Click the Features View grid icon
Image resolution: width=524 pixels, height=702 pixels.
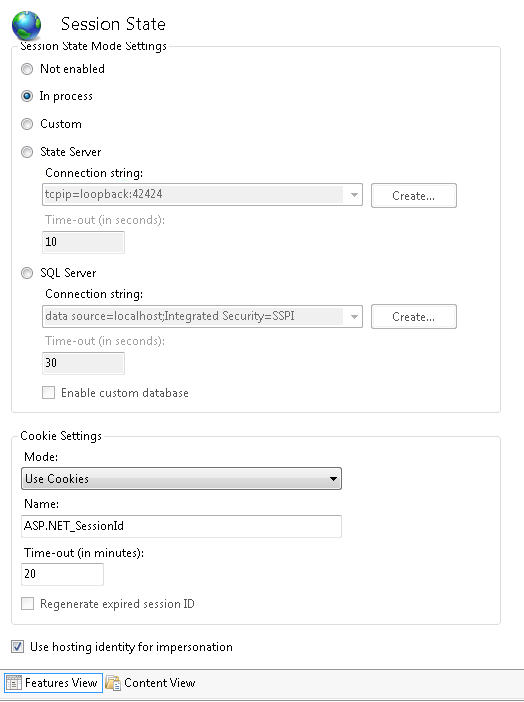click(x=13, y=683)
